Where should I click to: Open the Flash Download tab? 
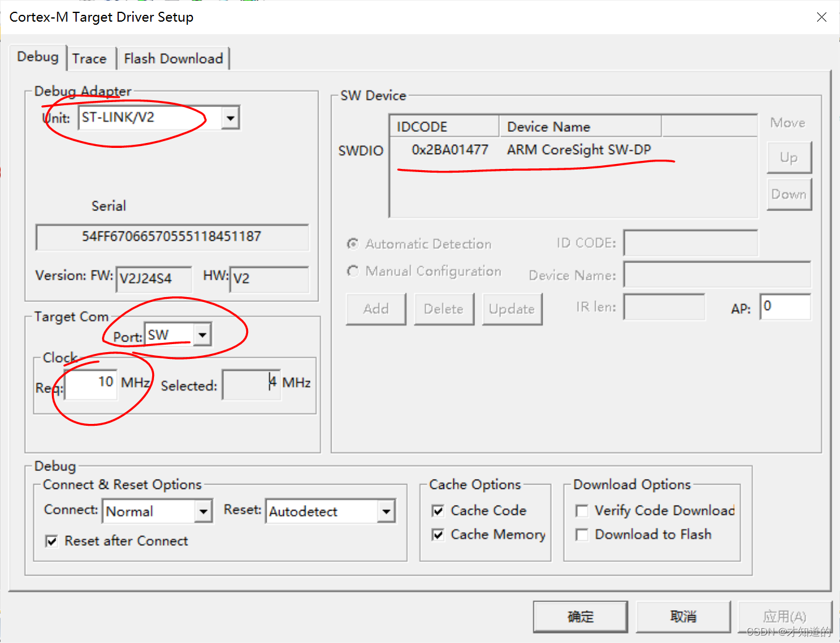coord(173,59)
